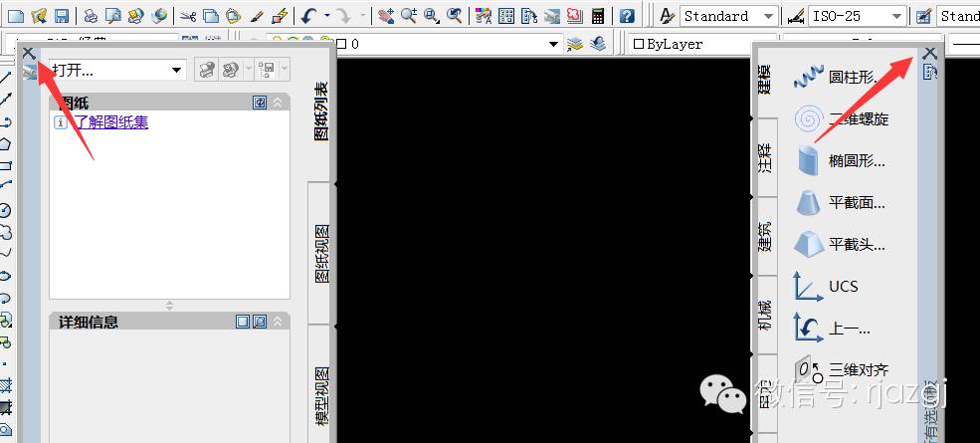Screen dimensions: 980x443
Task: Collapse the 详细信息 section chevron
Action: pos(278,322)
